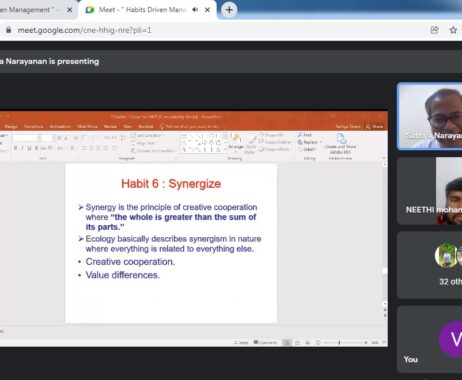This screenshot has width=462, height=380.
Task: Close the Habits Driven Meet tab
Action: 207,10
